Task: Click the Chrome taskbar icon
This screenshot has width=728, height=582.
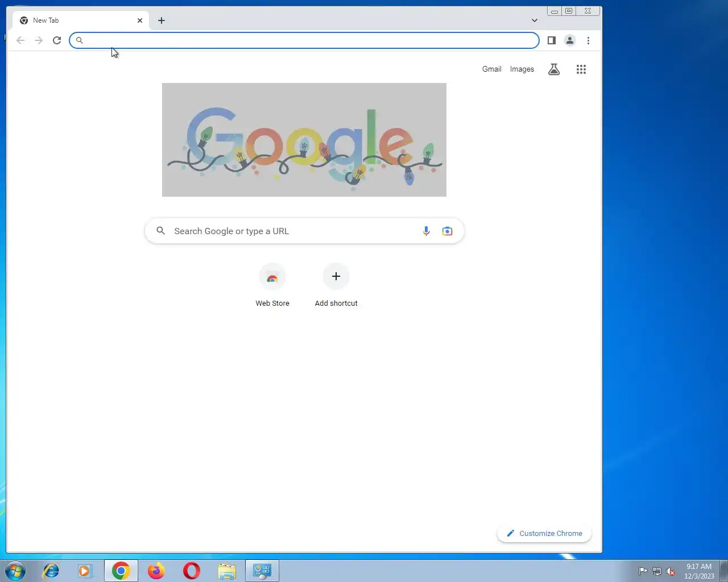Action: [121, 571]
